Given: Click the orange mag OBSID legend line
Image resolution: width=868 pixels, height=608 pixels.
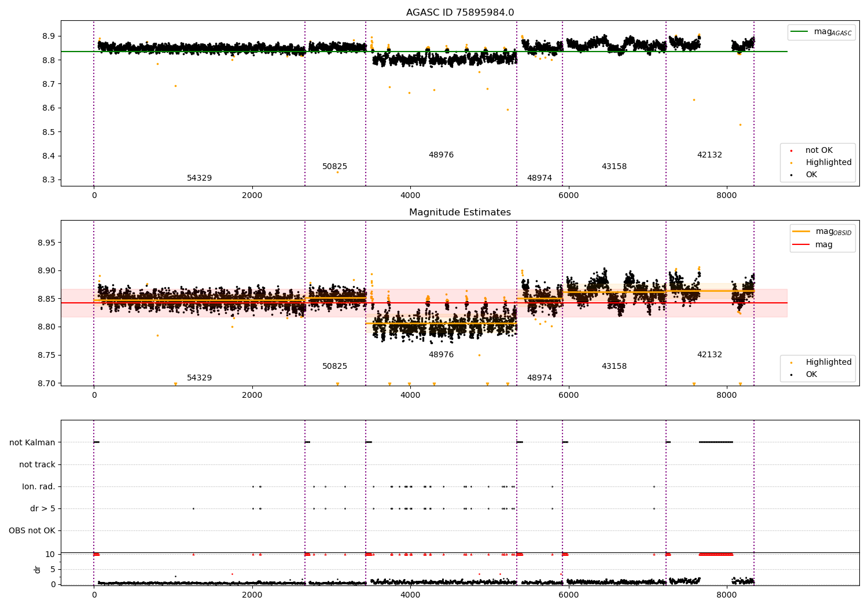Looking at the screenshot, I should pos(801,232).
